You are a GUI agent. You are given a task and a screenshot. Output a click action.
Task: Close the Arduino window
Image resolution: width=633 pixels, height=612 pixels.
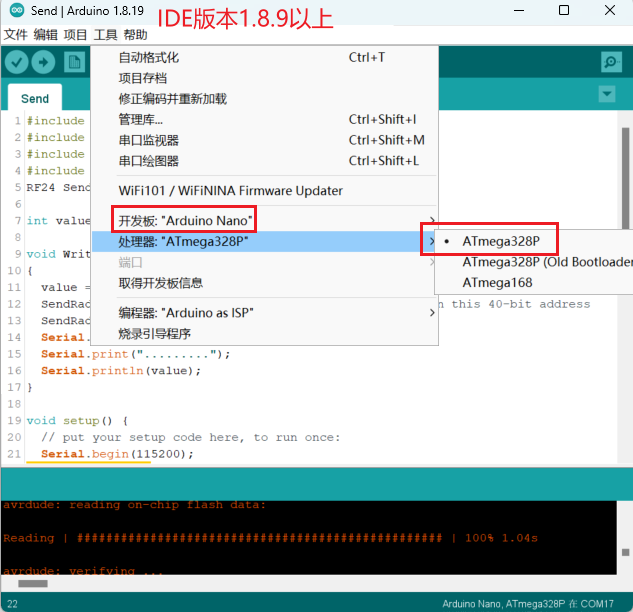tap(610, 10)
